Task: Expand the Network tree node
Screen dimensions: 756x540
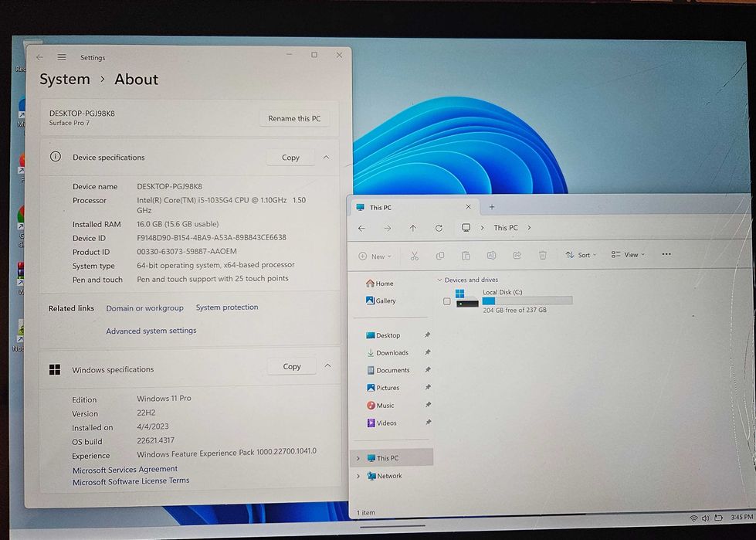Action: (x=358, y=476)
